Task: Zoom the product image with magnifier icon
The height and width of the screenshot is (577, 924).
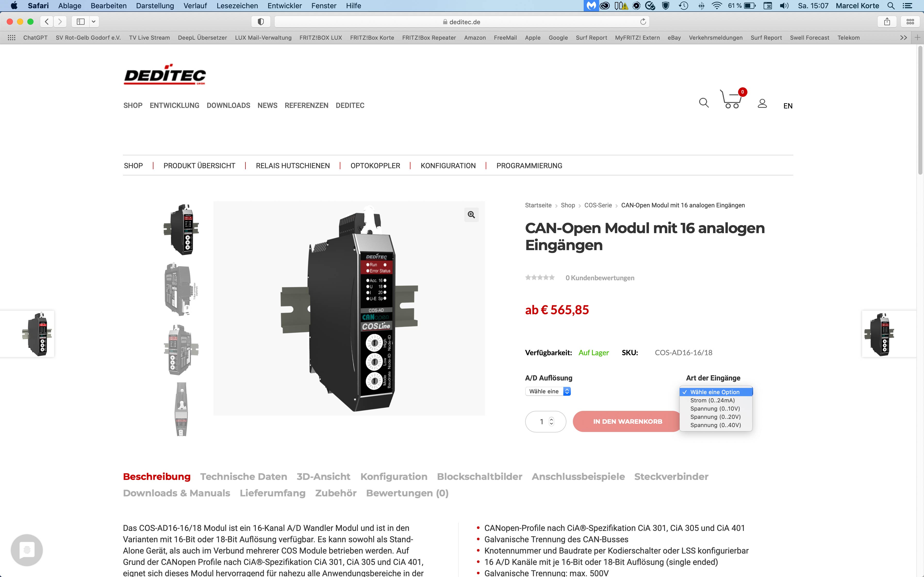Action: [471, 215]
